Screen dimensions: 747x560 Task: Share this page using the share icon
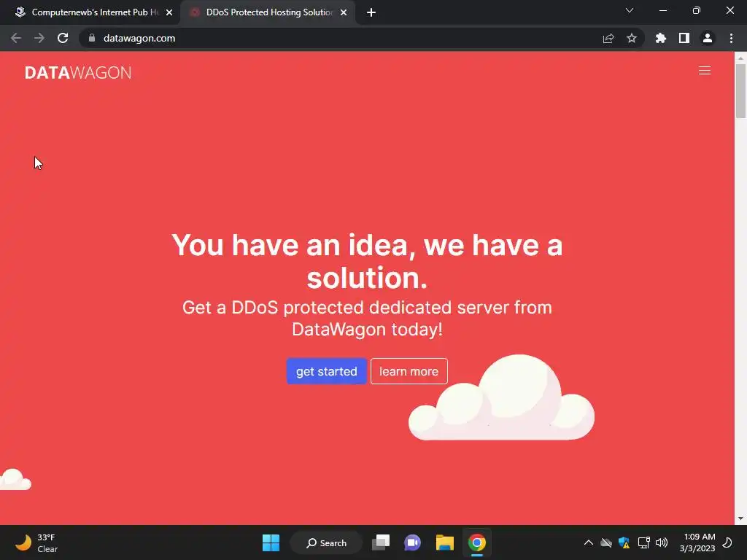pyautogui.click(x=608, y=38)
